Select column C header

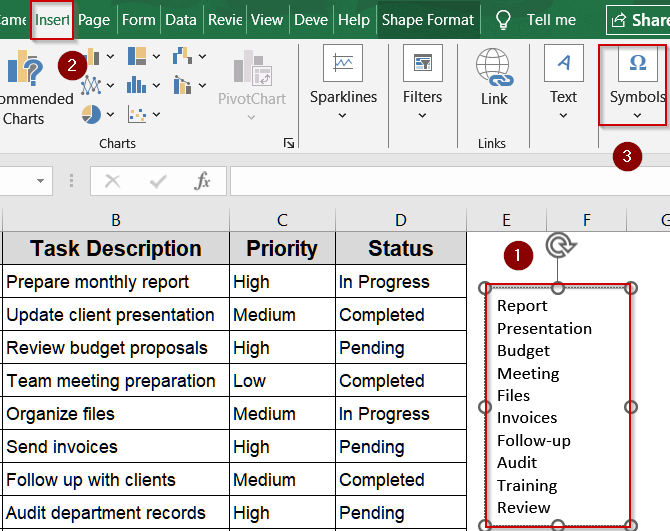[282, 220]
